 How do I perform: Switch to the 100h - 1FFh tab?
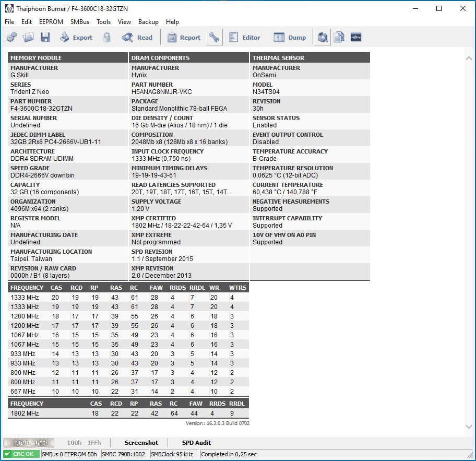84,443
